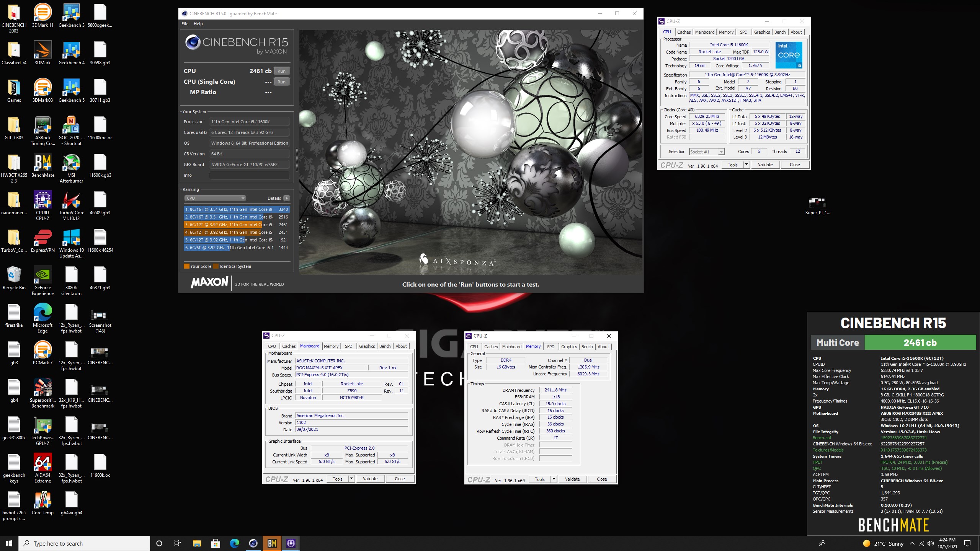Open Cortana circle on the taskbar
980x551 pixels.
coord(159,543)
